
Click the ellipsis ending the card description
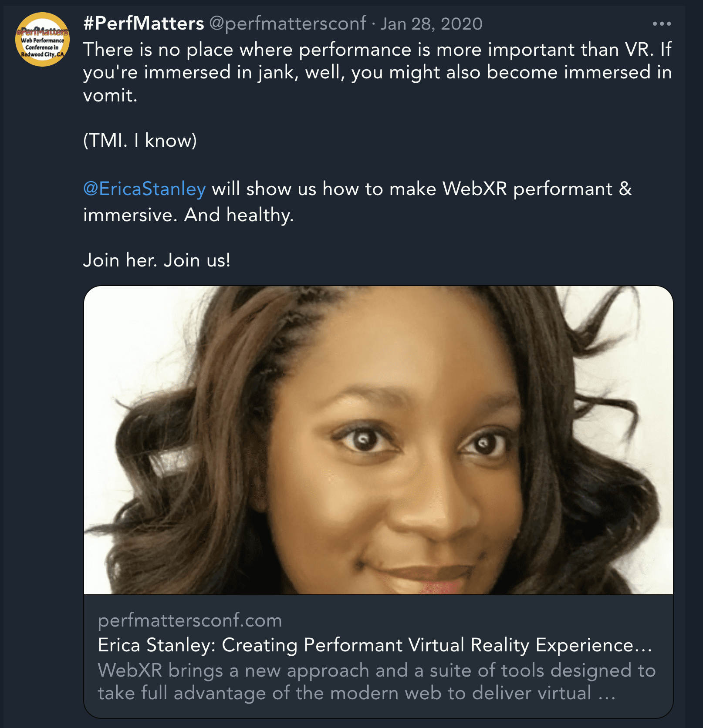tap(607, 694)
